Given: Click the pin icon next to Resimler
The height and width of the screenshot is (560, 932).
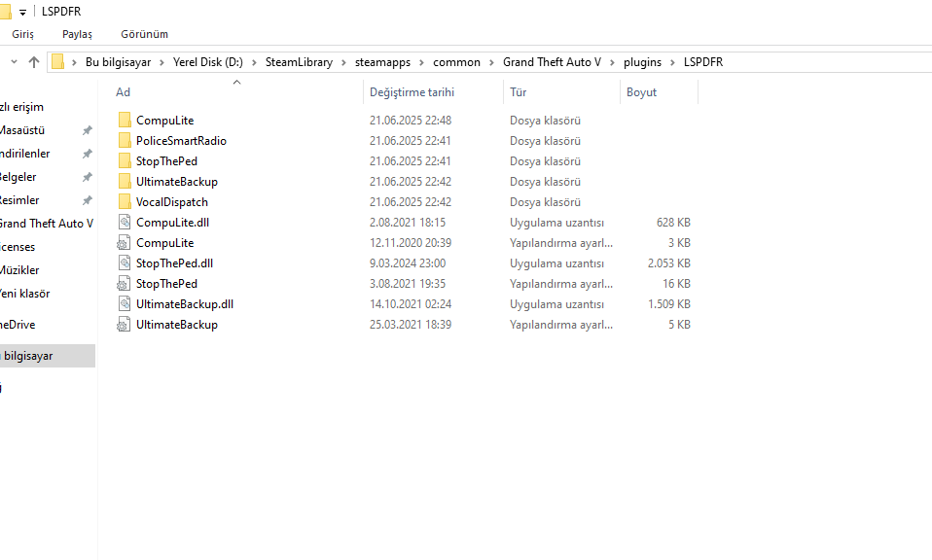Looking at the screenshot, I should pos(88,200).
